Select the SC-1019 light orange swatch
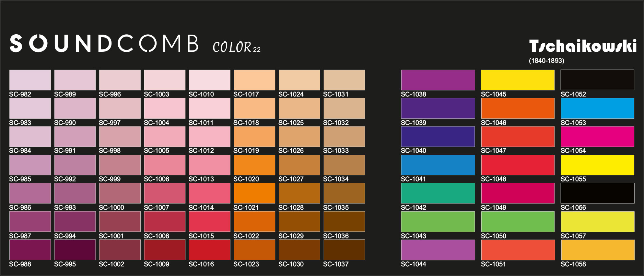The width and height of the screenshot is (644, 276). tap(254, 137)
